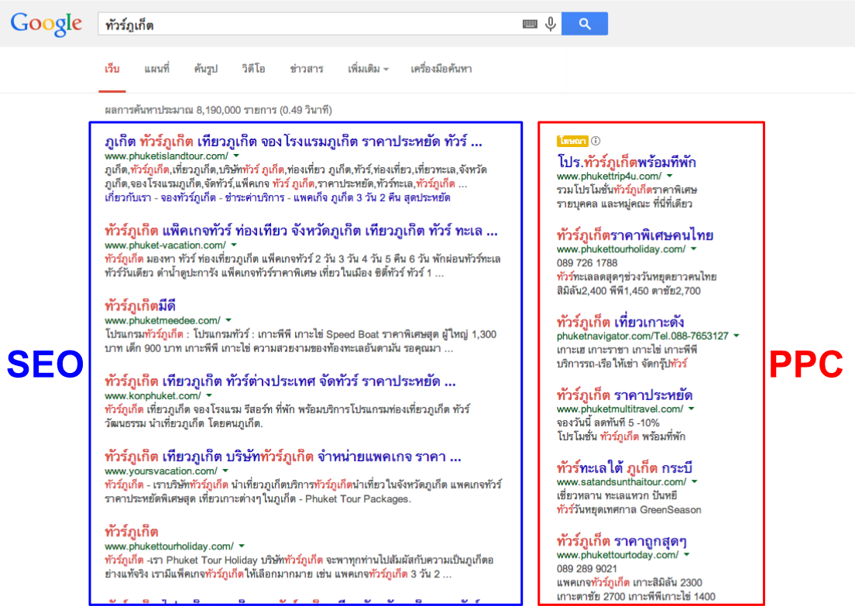
Task: Switch to the แผนที่ tab
Action: pyautogui.click(x=157, y=69)
